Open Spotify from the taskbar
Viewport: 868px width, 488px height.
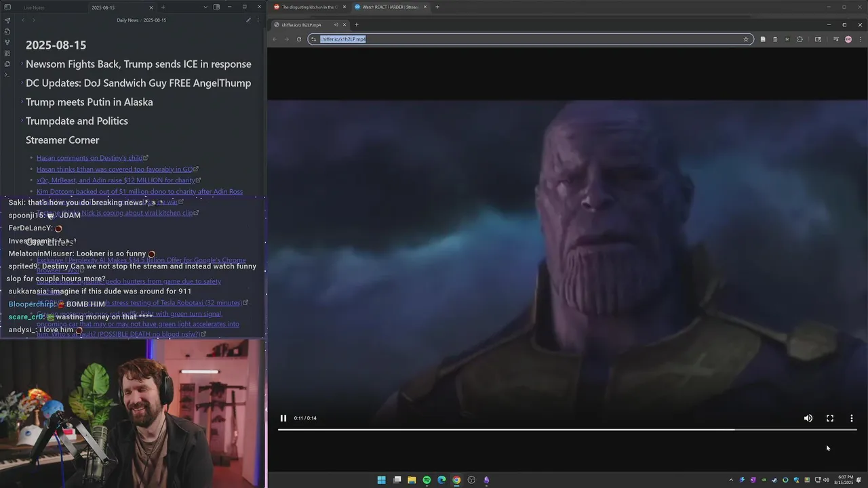coord(427,480)
